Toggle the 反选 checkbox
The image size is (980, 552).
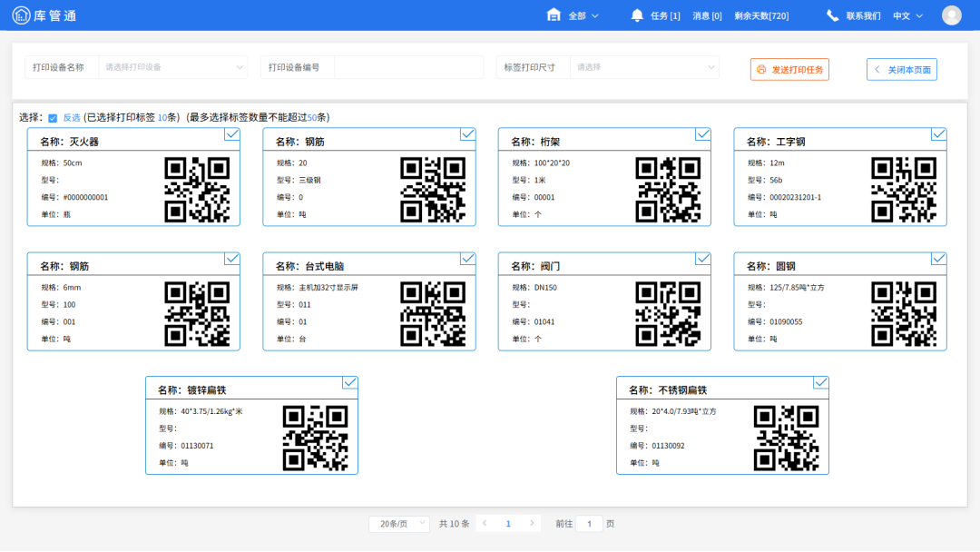point(53,118)
